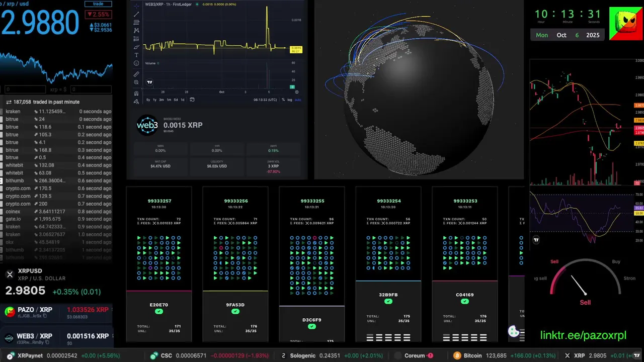The image size is (644, 362).
Task: Select the brush drawing tool
Action: pyautogui.click(x=136, y=47)
